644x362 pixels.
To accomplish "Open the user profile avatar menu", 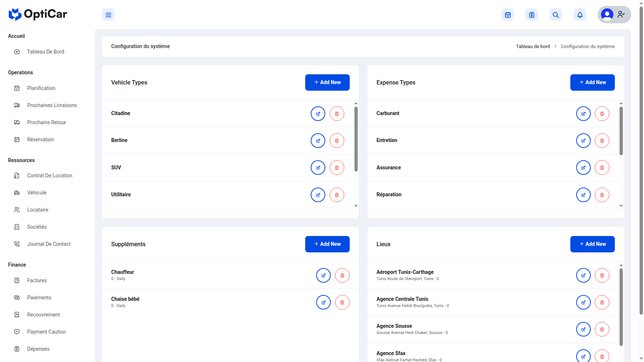I will [x=614, y=15].
